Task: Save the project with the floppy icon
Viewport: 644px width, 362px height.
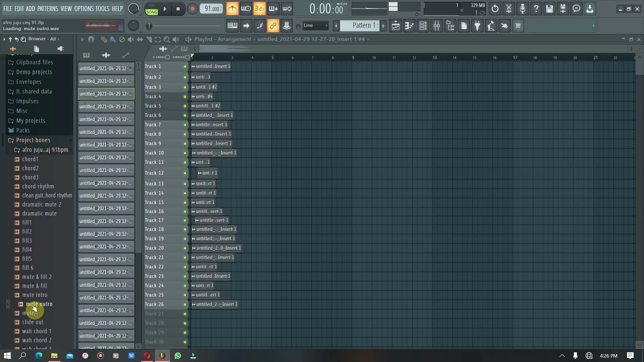Action: (549, 9)
